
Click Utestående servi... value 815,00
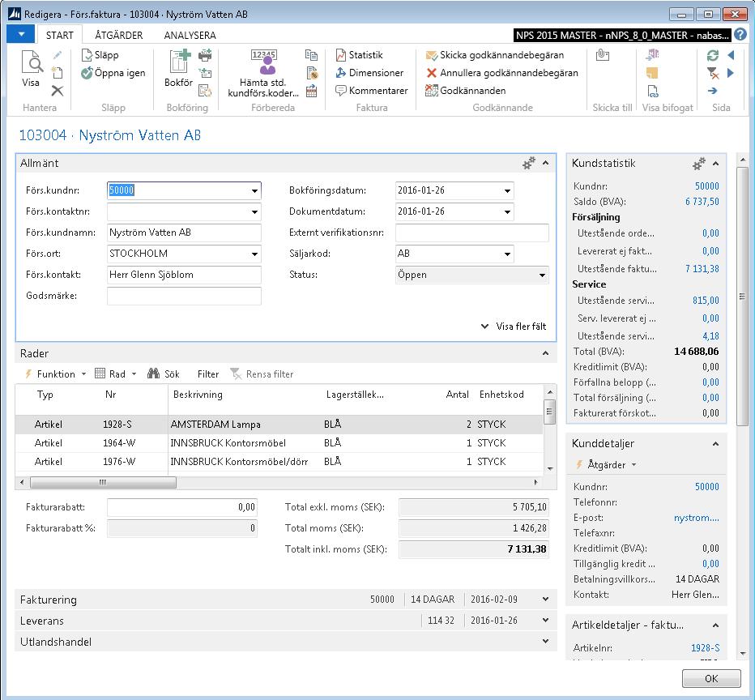706,301
